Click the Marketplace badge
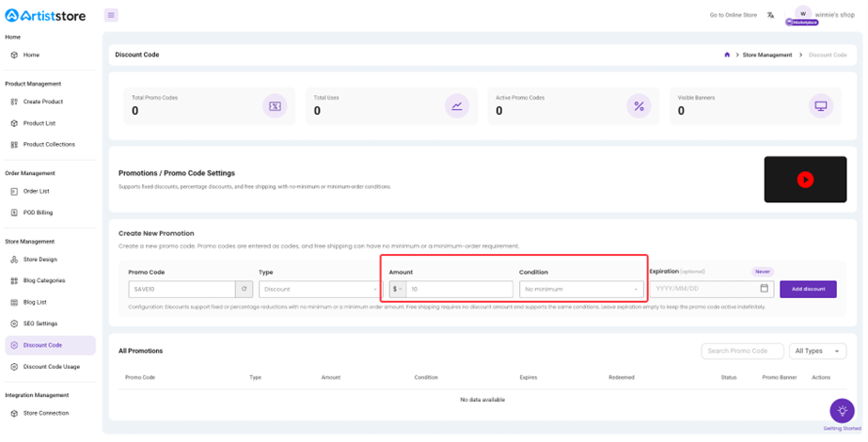The width and height of the screenshot is (868, 442). click(801, 23)
